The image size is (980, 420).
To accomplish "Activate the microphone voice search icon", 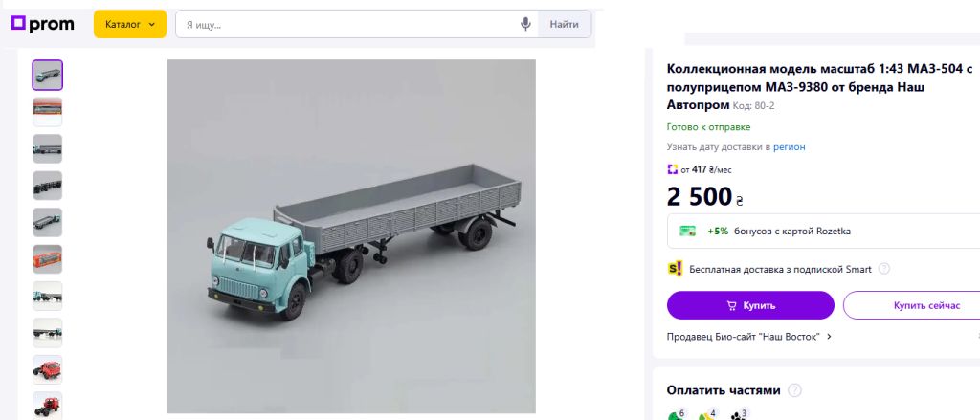I will (525, 24).
